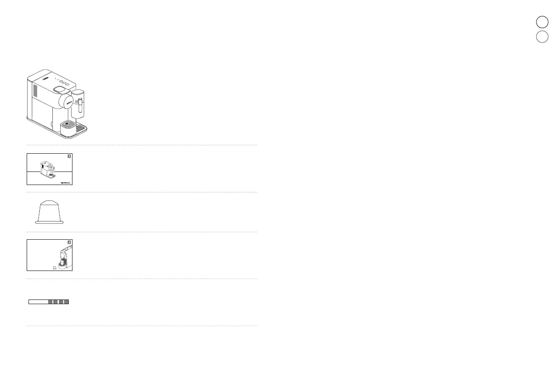Click the round buttons on top of machine
The height and width of the screenshot is (392, 557).
click(x=64, y=82)
